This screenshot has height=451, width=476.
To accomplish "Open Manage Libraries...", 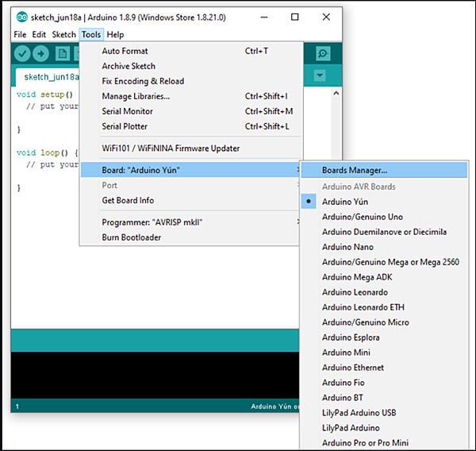I will (190, 96).
